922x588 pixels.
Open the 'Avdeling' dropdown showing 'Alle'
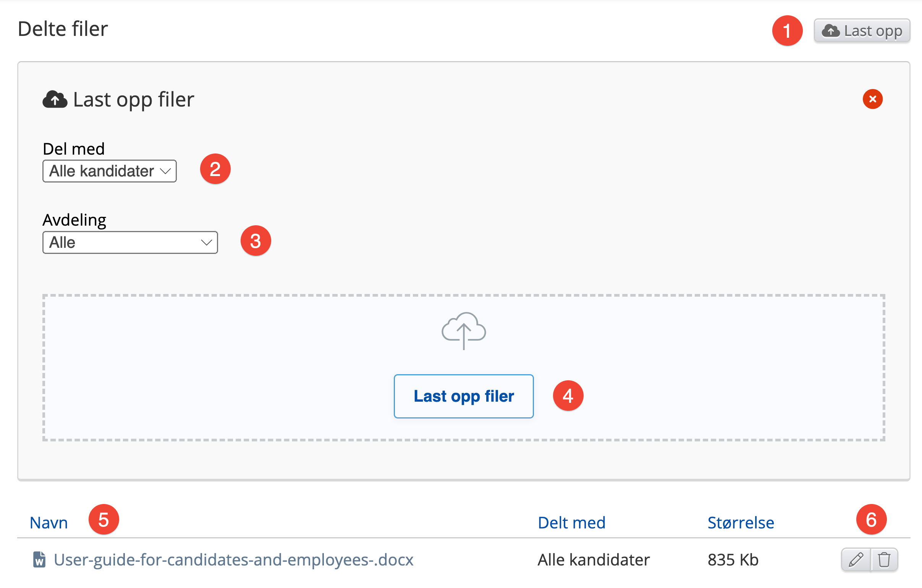coord(130,242)
